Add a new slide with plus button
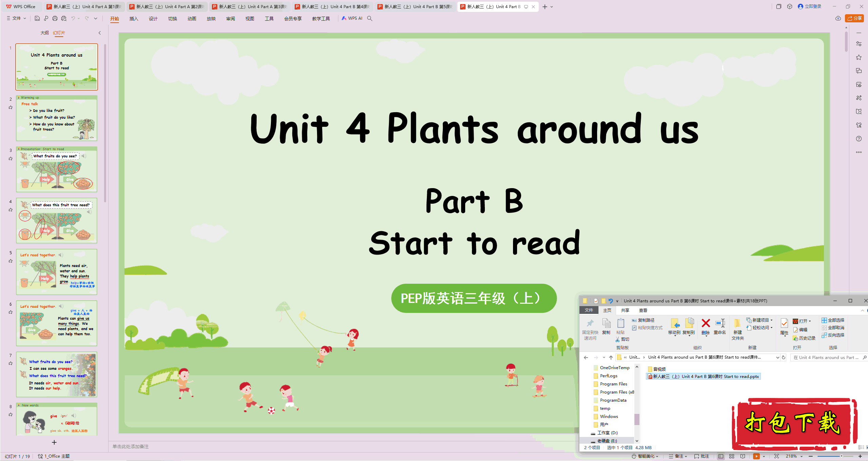 point(54,442)
